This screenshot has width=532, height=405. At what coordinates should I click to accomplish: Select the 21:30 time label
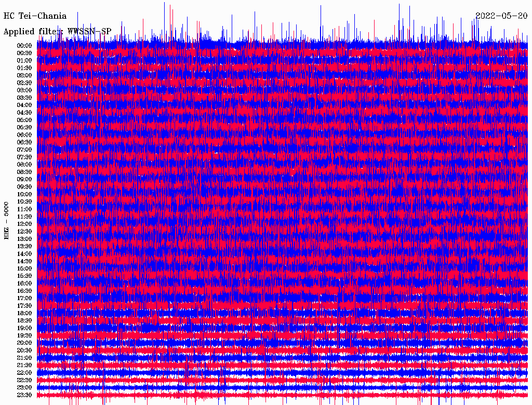(x=24, y=366)
